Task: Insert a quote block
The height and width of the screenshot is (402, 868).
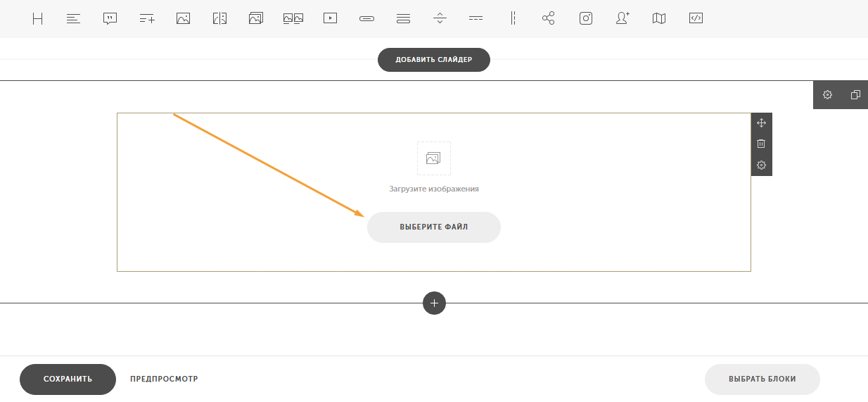Action: coord(110,19)
